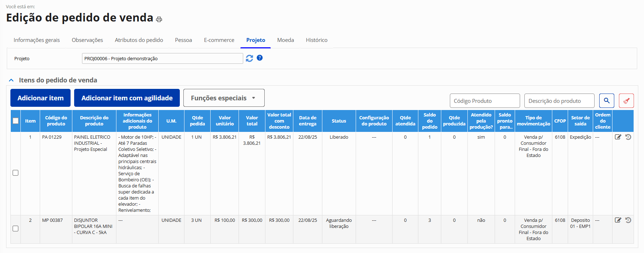This screenshot has height=253, width=644.
Task: Click the magnifier search button
Action: pos(606,101)
